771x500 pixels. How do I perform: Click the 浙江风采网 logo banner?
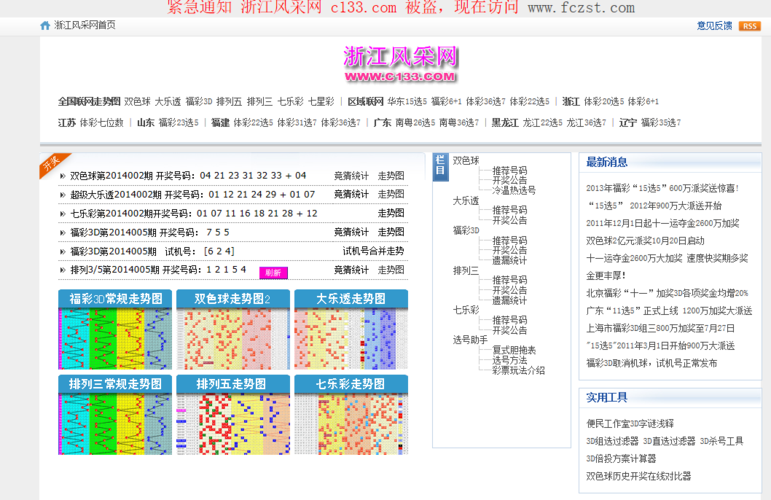click(x=400, y=63)
